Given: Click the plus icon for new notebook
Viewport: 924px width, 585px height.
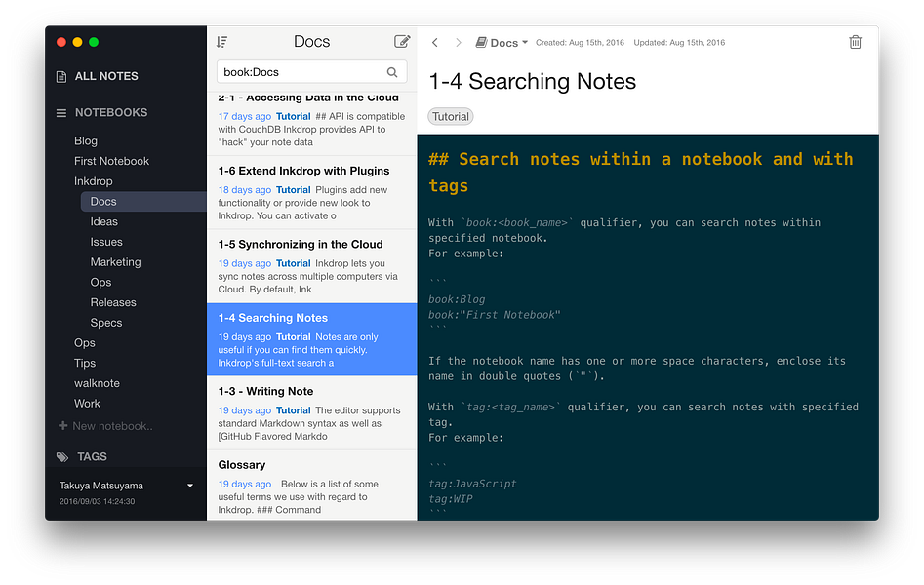Looking at the screenshot, I should [x=63, y=425].
